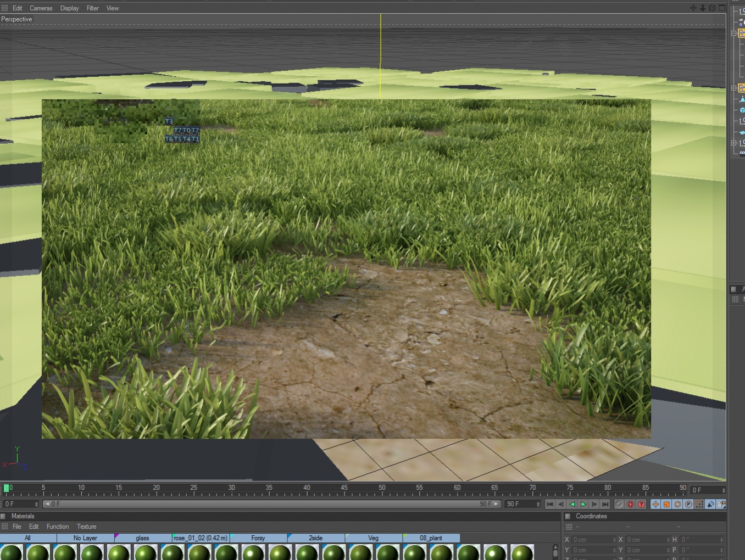Open the Texture menu in Materials panel
The height and width of the screenshot is (560, 745).
point(86,527)
